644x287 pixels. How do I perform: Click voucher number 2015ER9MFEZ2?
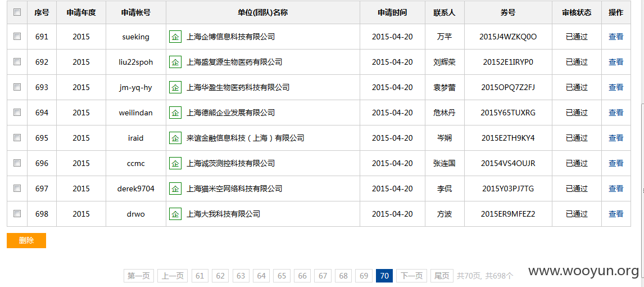(x=508, y=214)
